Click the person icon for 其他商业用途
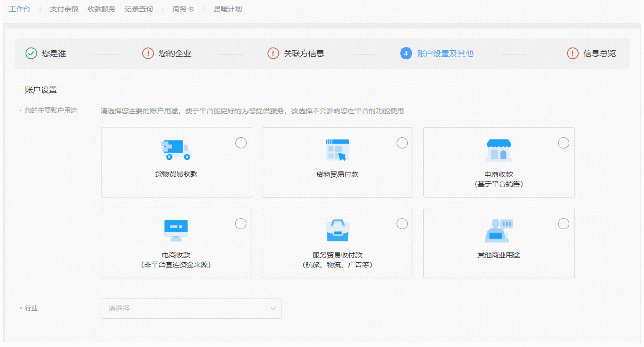The width and height of the screenshot is (644, 347). (498, 231)
